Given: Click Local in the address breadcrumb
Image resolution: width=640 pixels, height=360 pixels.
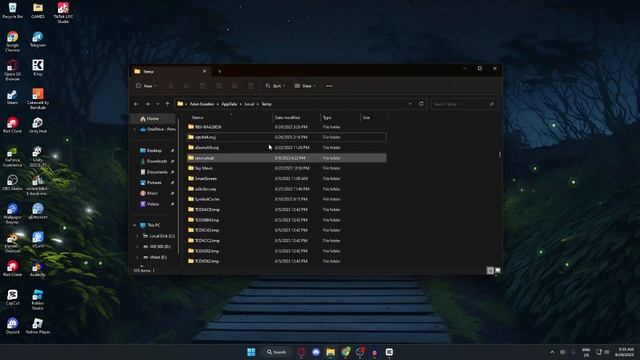Looking at the screenshot, I should [249, 104].
